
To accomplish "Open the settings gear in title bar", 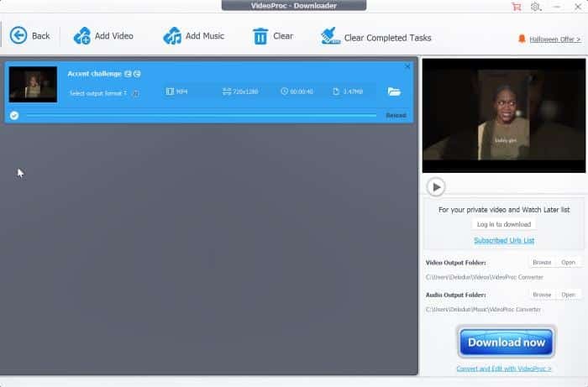I will (x=536, y=7).
